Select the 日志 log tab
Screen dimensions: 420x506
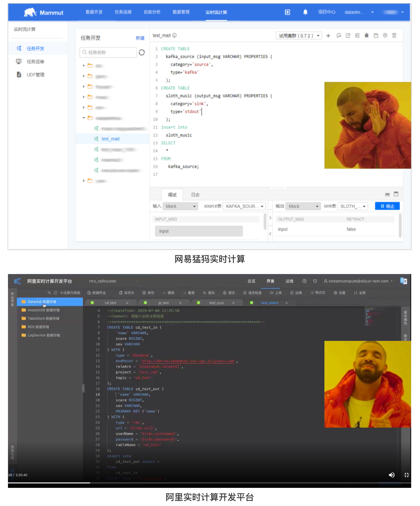click(195, 195)
